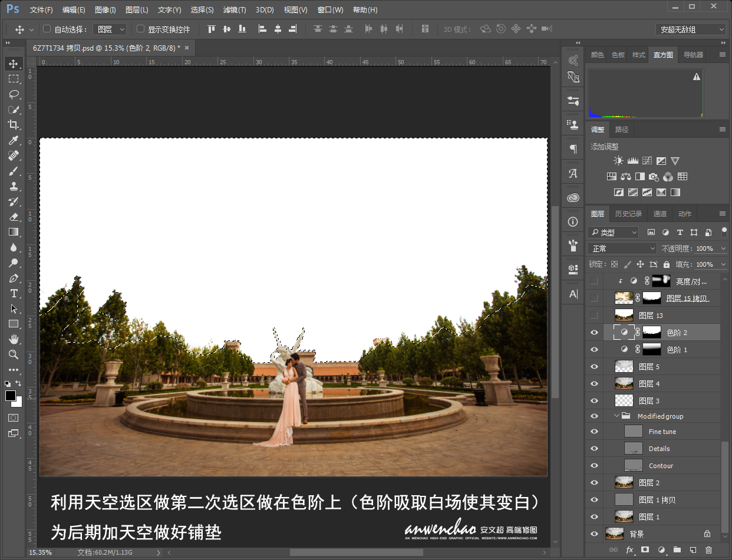Screen dimensions: 732x560
Task: Collapse the Modified group folder
Action: [617, 416]
